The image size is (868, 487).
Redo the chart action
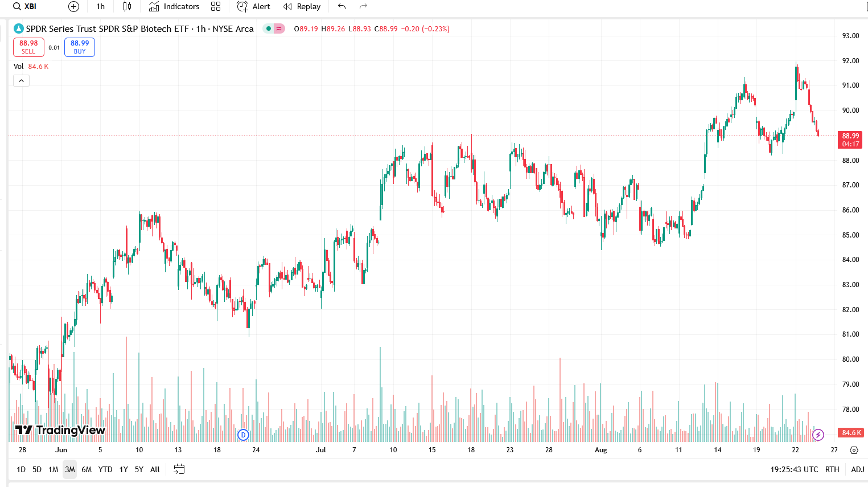click(364, 7)
